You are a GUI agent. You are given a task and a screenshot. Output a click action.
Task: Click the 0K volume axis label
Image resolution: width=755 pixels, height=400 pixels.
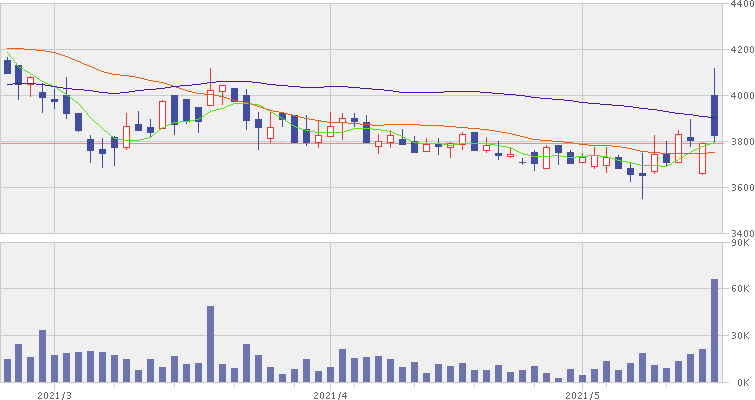(x=742, y=382)
